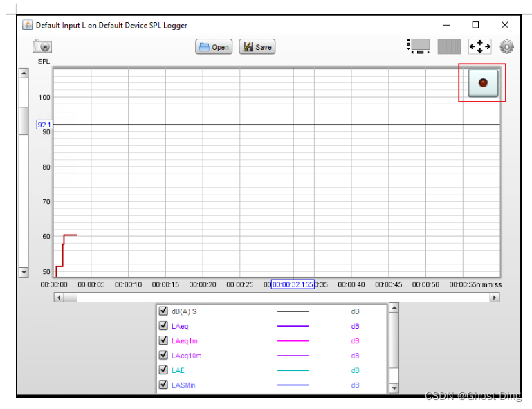Maximize the SPL Logger window
Screen dimensions: 532x409
[475, 25]
